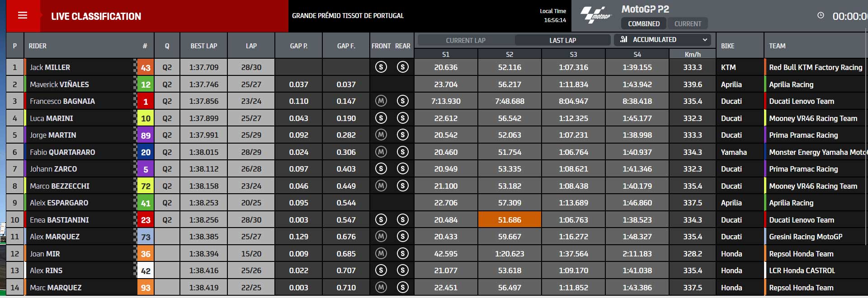Open Red Bull KTM Factory Racing team
The width and height of the screenshot is (868, 298).
816,67
